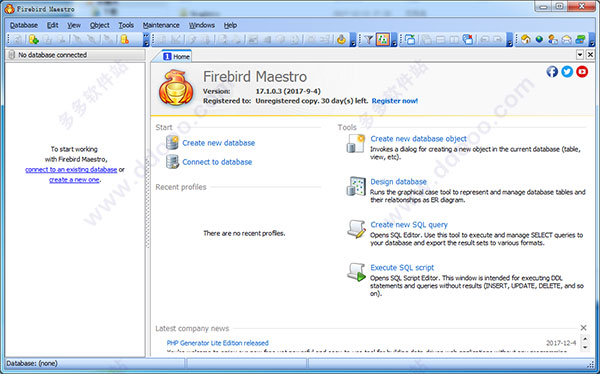Open the Windows menu
The image size is (600, 374).
coord(202,25)
